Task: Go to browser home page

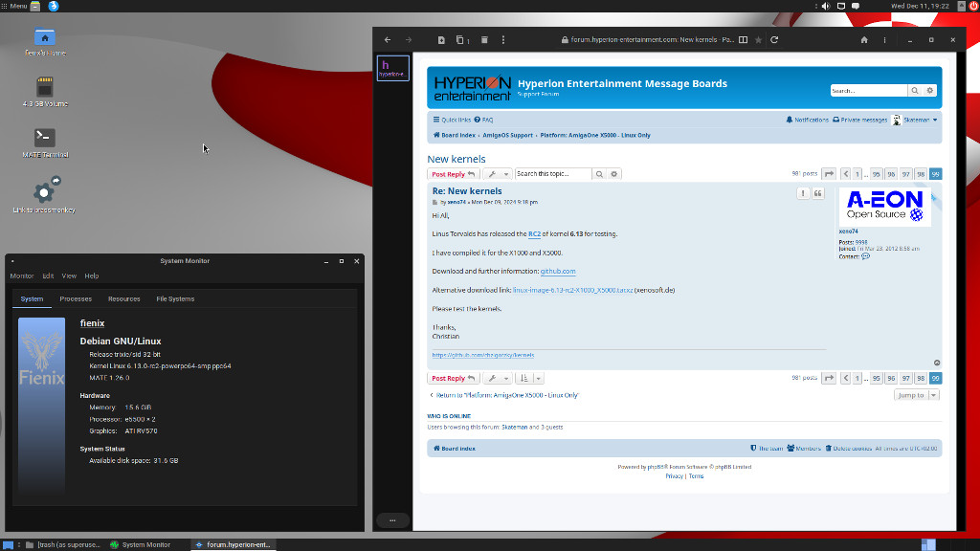Action: point(864,40)
